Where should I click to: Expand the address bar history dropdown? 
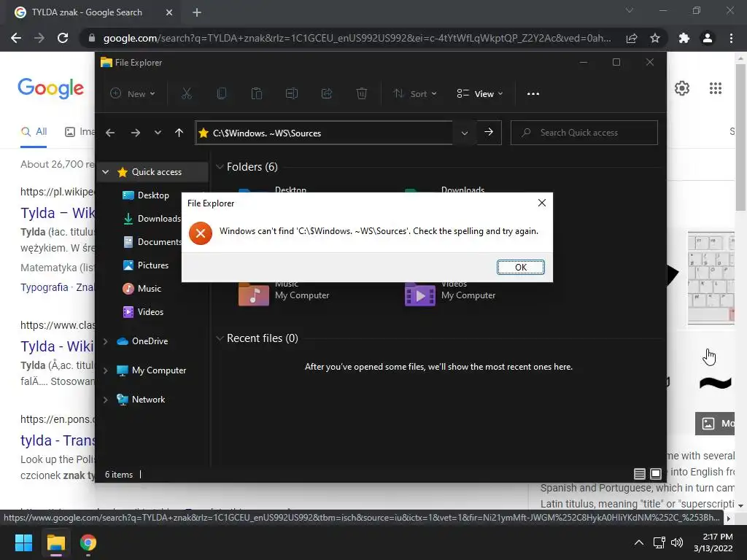tap(465, 133)
